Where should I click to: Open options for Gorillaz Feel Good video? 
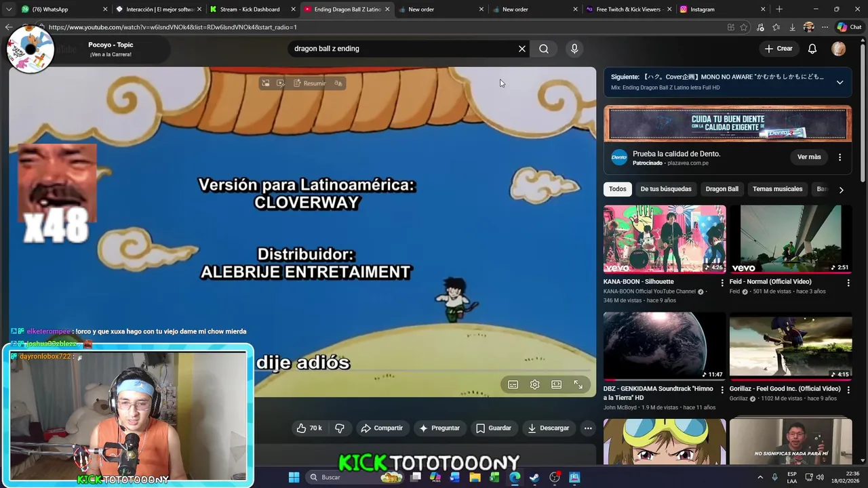pyautogui.click(x=848, y=390)
